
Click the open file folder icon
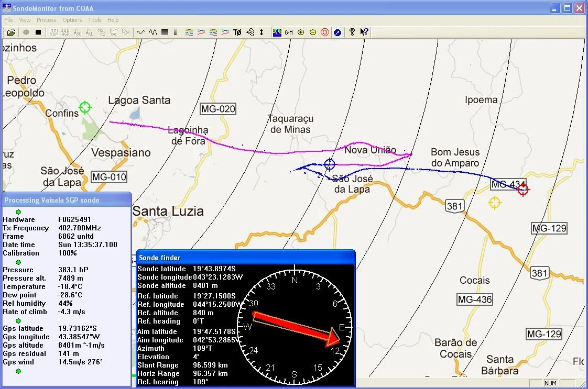[x=11, y=32]
